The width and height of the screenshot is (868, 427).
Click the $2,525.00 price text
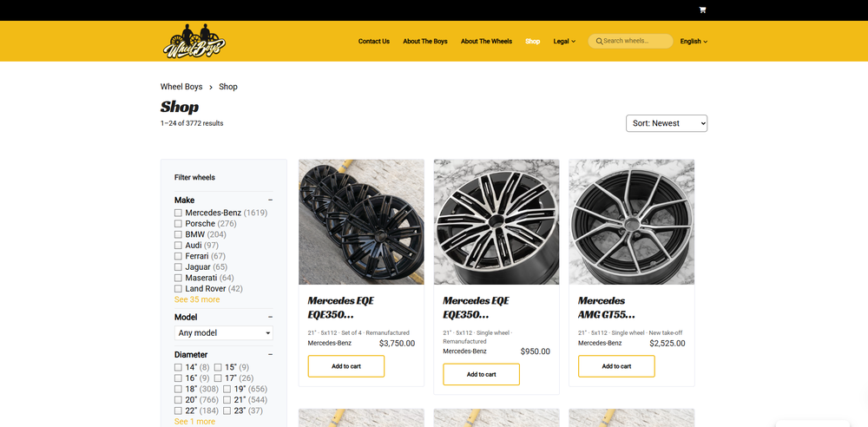tap(667, 344)
